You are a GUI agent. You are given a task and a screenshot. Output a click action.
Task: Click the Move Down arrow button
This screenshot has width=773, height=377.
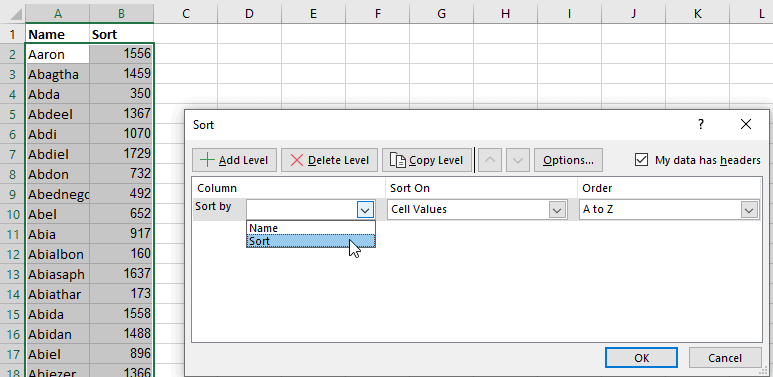pyautogui.click(x=518, y=160)
